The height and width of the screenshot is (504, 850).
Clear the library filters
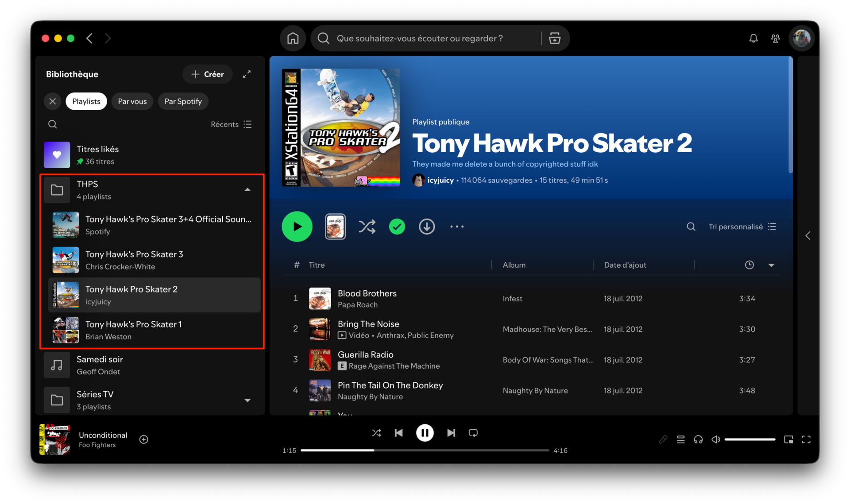[x=52, y=101]
